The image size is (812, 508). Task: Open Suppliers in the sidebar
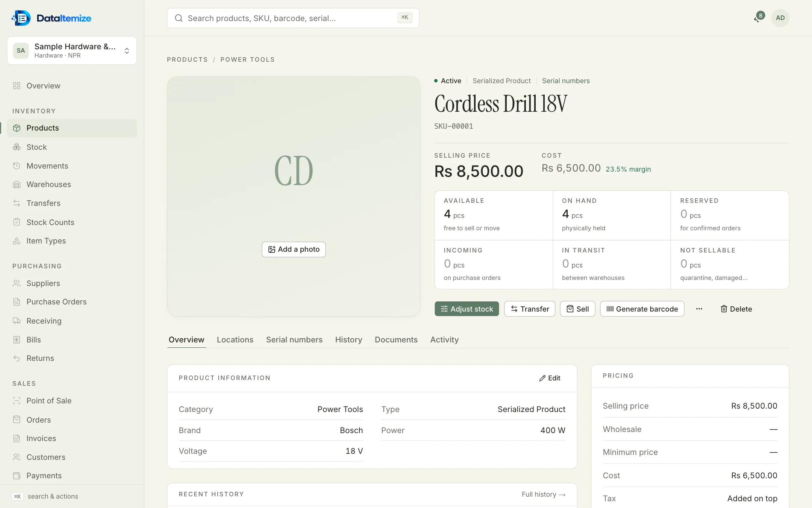pos(71,283)
